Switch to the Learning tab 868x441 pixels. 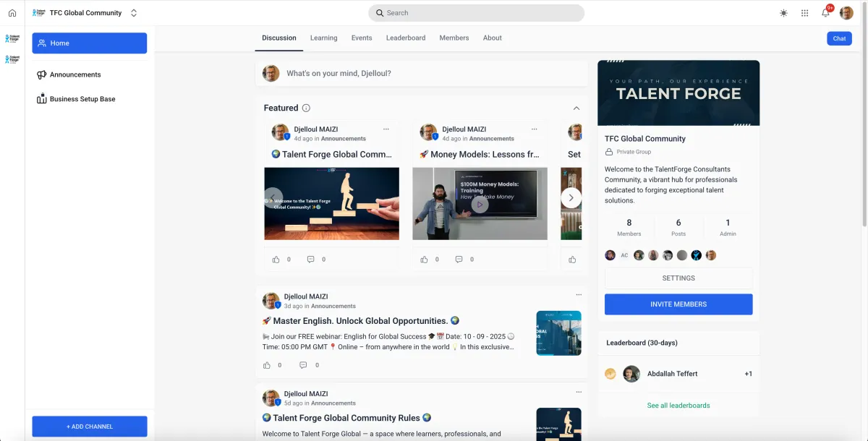pyautogui.click(x=323, y=38)
